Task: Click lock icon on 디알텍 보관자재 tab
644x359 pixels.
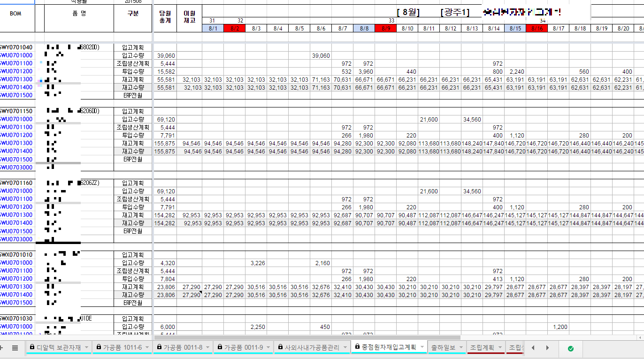Action: pyautogui.click(x=32, y=347)
